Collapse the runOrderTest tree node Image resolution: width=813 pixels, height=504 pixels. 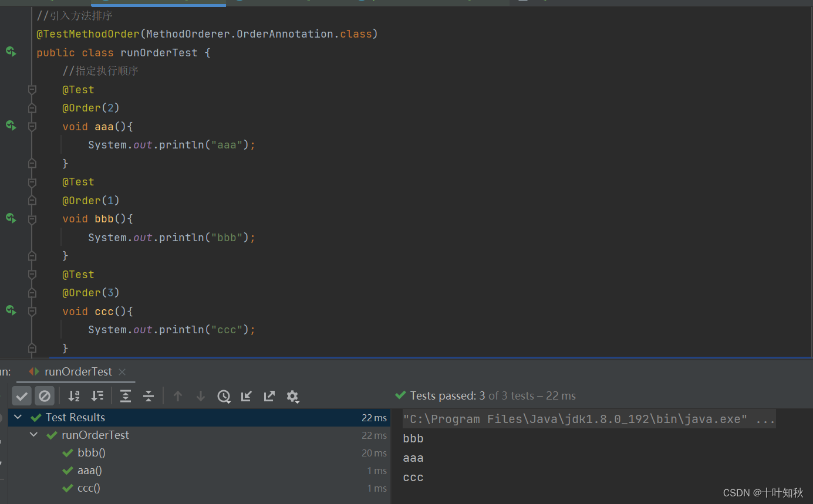point(33,435)
